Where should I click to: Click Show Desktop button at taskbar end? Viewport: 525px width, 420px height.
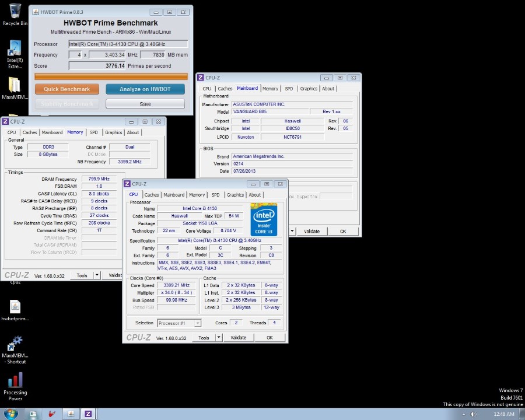point(522,414)
